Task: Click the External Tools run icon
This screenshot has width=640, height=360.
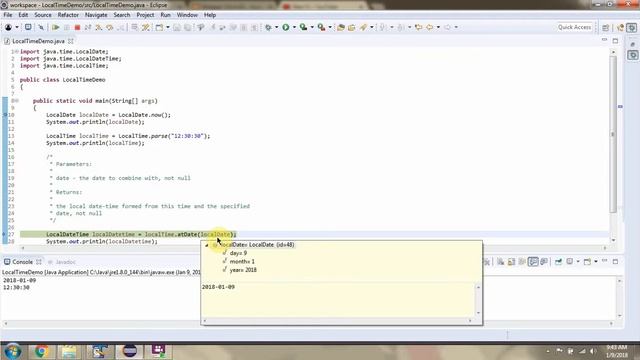Action: [x=322, y=27]
